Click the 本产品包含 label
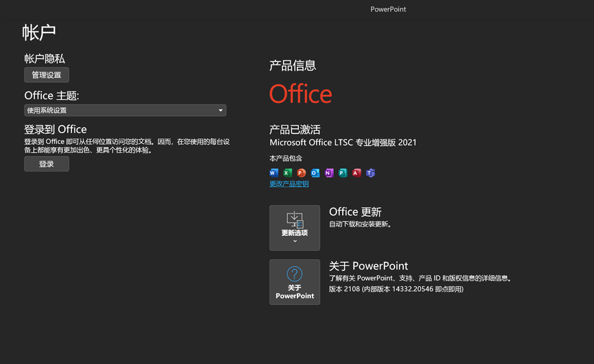Image resolution: width=594 pixels, height=364 pixels. [x=285, y=158]
